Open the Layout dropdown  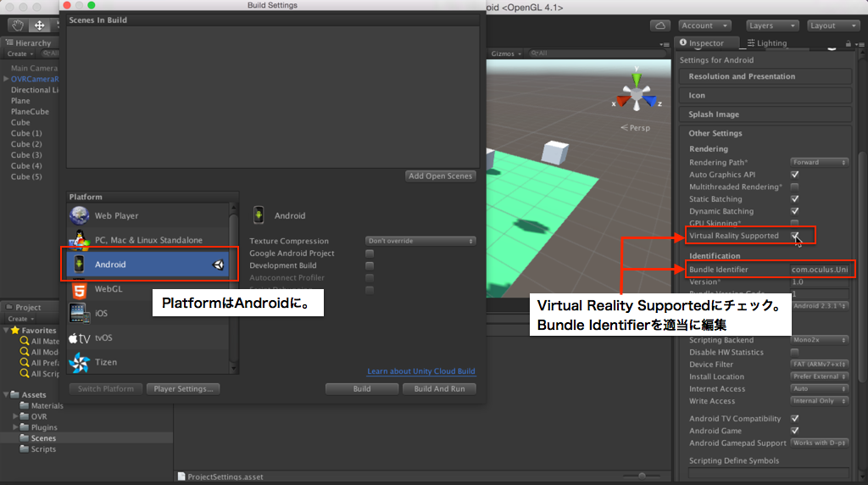coord(832,25)
